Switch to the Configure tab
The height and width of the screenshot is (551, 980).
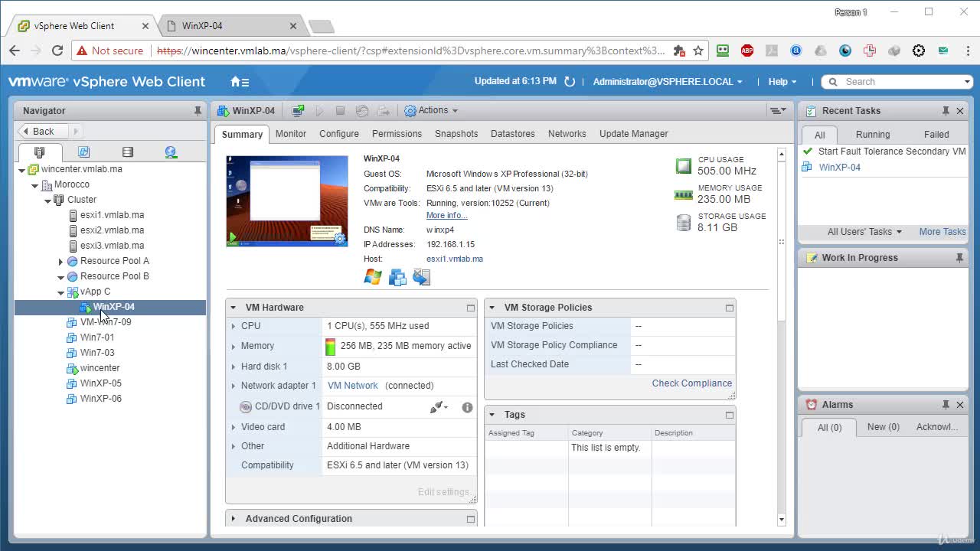tap(339, 134)
